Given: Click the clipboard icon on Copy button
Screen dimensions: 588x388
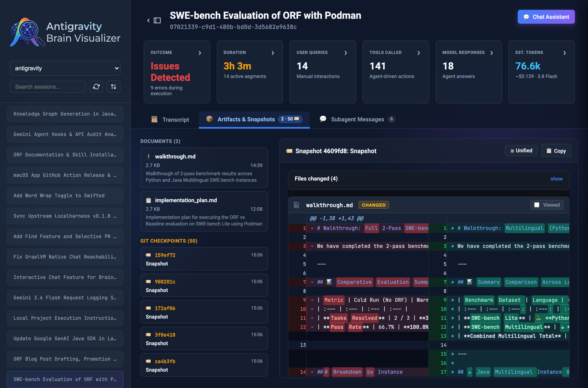Looking at the screenshot, I should point(549,151).
